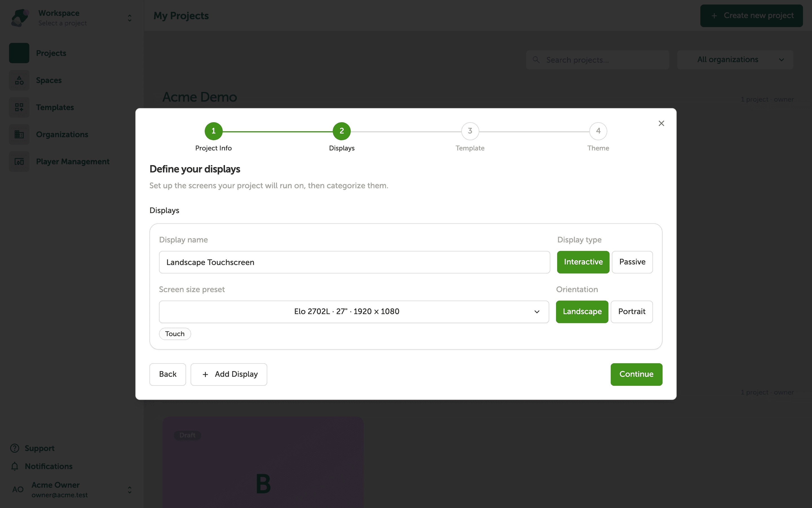This screenshot has width=812, height=508.
Task: Close the display setup dialog
Action: 661,123
